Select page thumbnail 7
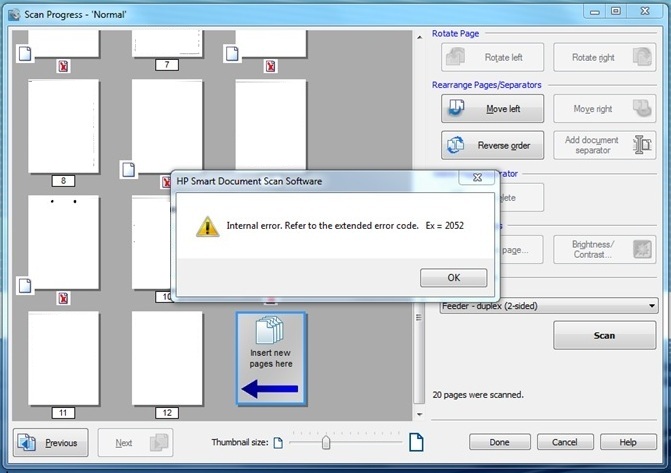 [167, 43]
